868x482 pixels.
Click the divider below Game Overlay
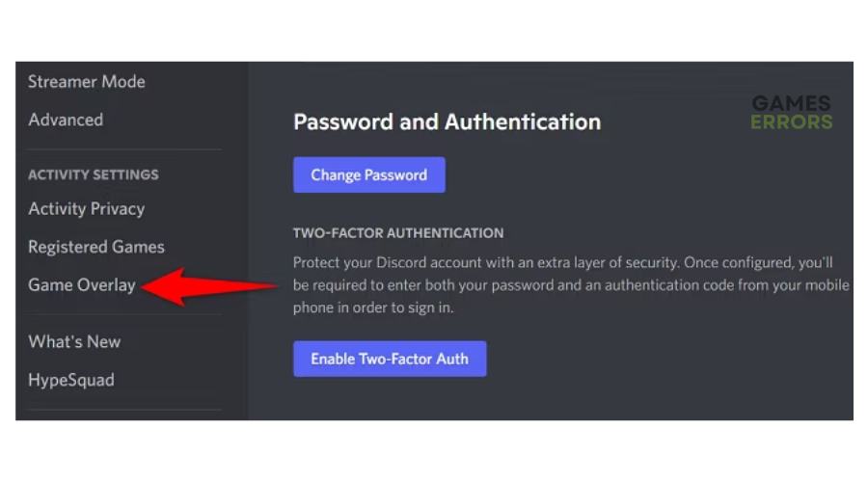point(124,315)
